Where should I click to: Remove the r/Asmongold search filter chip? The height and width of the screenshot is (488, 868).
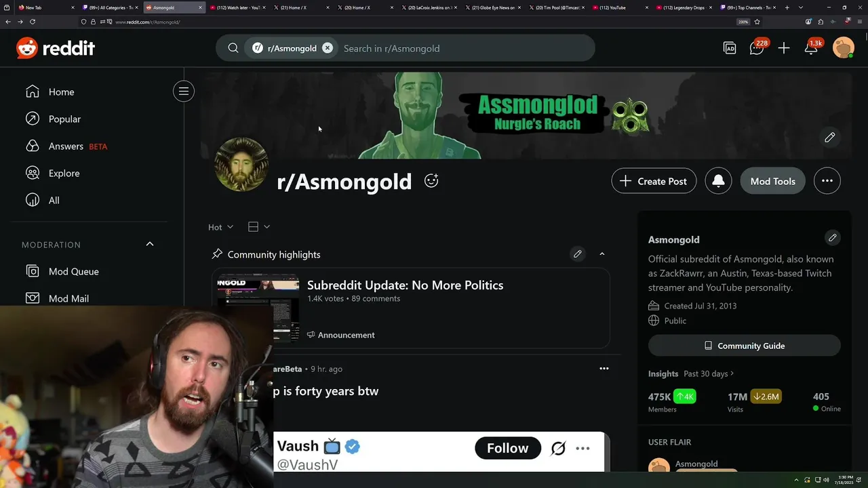point(328,48)
